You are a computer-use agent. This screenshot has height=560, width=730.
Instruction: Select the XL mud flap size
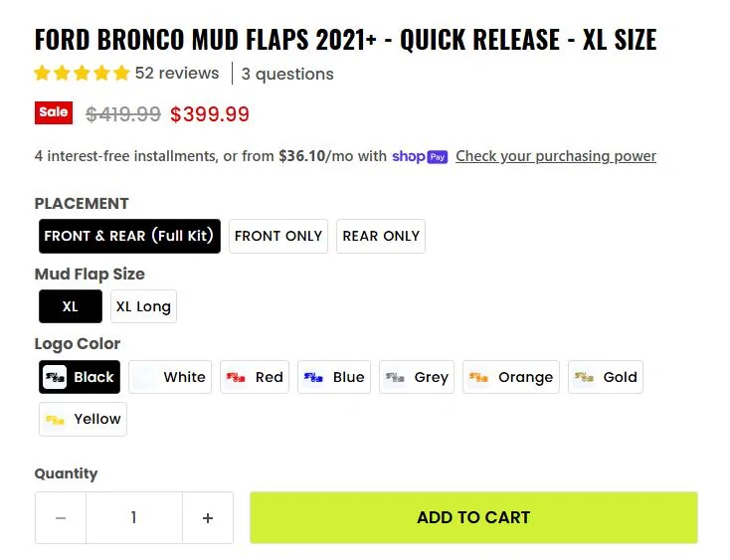[x=71, y=306]
